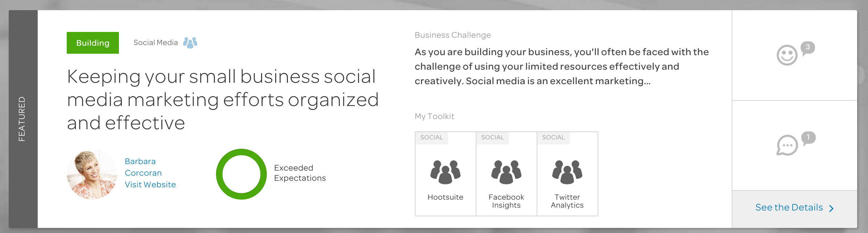Click the Business Challenge description text

point(562,66)
